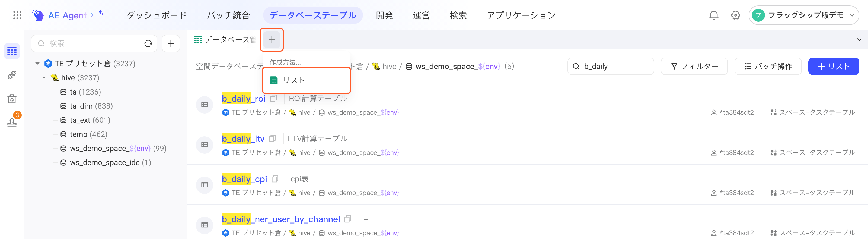Click the blue ＋リスト button

(833, 66)
